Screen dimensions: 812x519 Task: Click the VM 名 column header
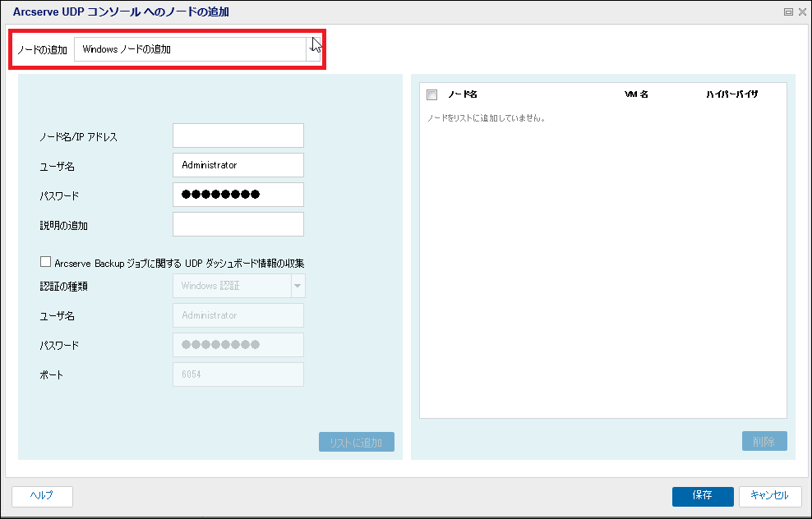point(636,94)
